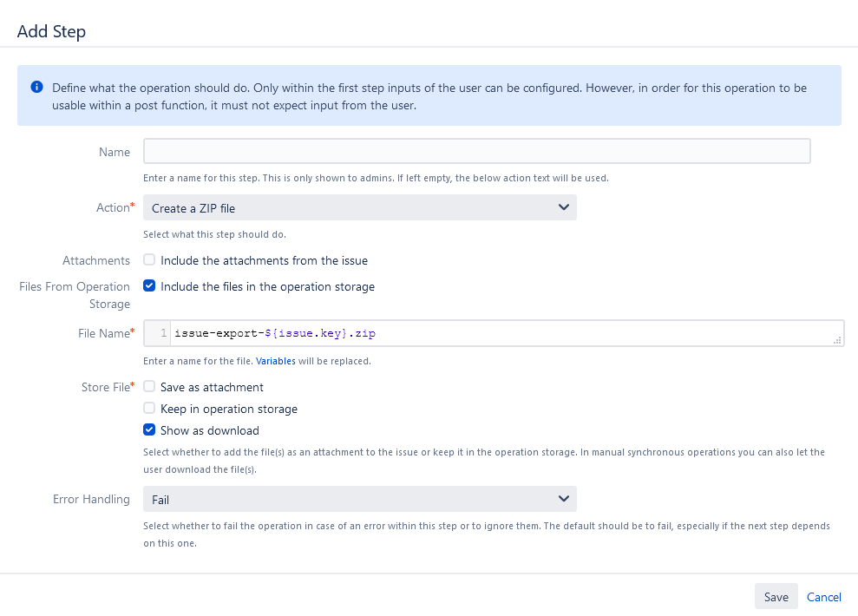Click the 'Show as download' label text

(209, 430)
